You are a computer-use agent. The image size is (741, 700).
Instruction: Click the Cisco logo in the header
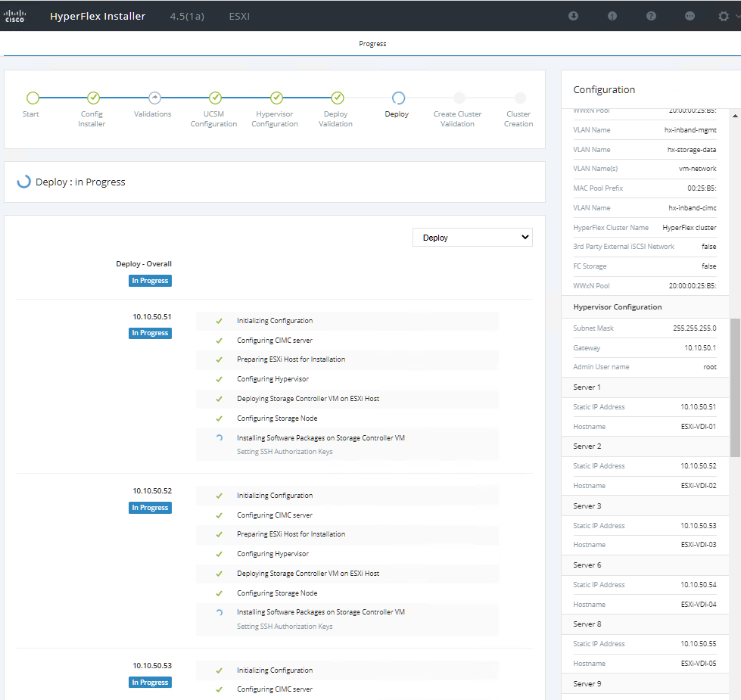[x=14, y=16]
